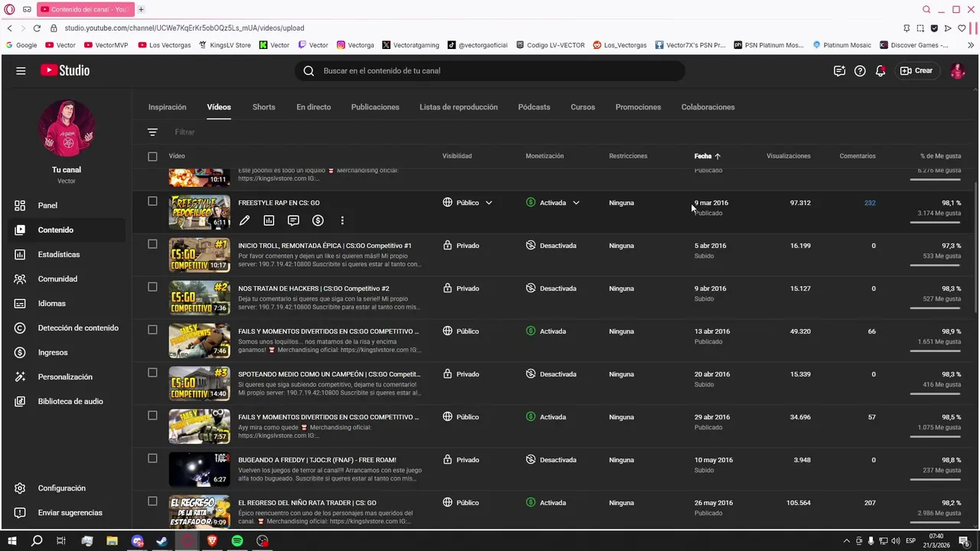980x551 pixels.
Task: Open the Platinum Mosaic bookmark
Action: coord(841,45)
